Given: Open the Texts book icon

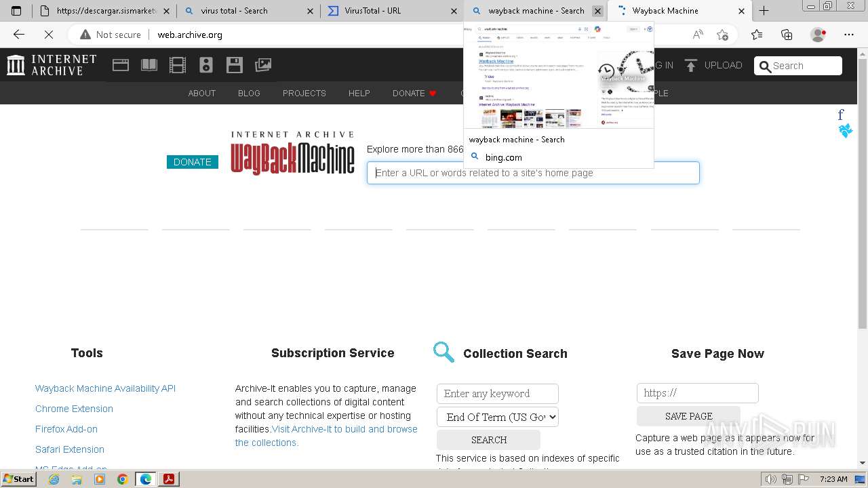Looking at the screenshot, I should click(149, 65).
